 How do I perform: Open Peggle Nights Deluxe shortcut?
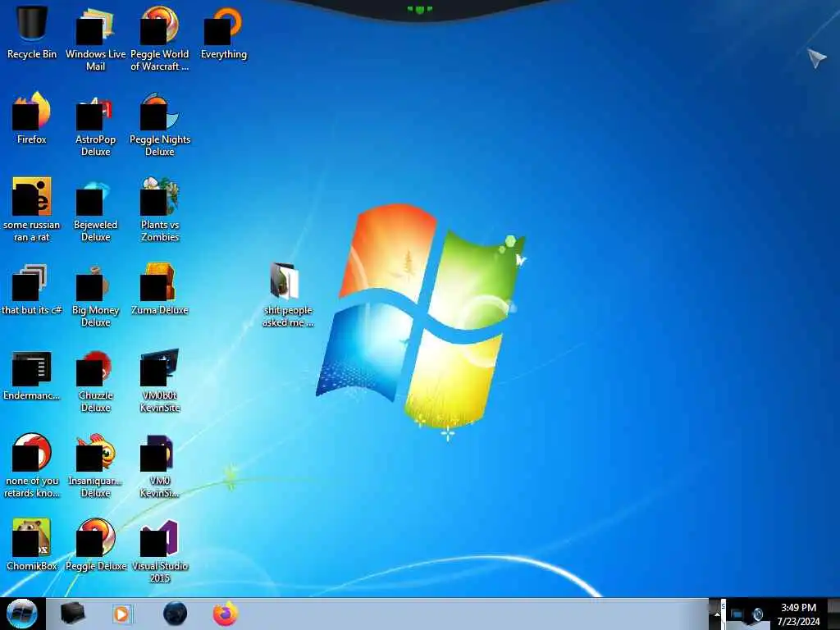pyautogui.click(x=160, y=125)
